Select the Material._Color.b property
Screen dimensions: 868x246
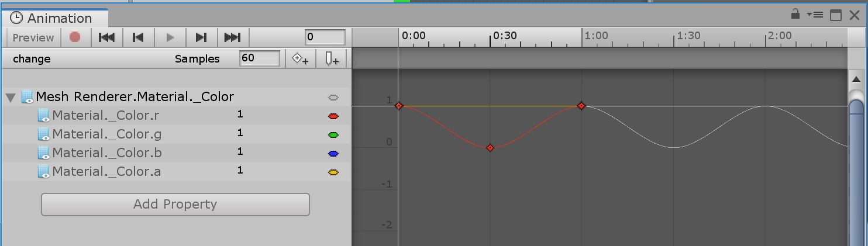[x=106, y=153]
